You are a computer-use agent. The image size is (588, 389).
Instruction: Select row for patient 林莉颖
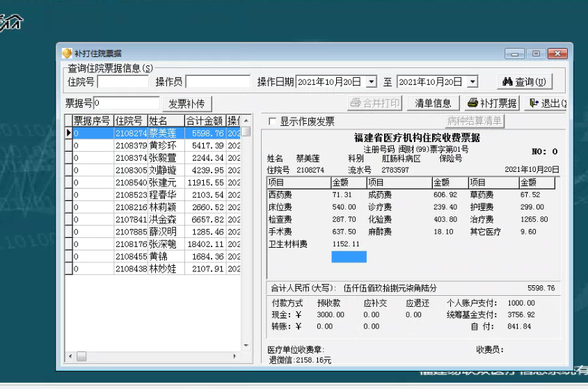tap(152, 207)
